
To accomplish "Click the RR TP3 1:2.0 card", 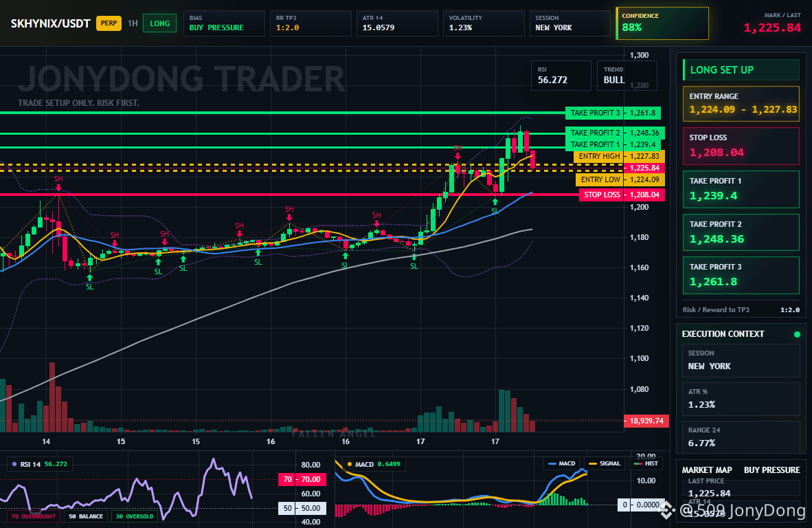I will coord(311,23).
